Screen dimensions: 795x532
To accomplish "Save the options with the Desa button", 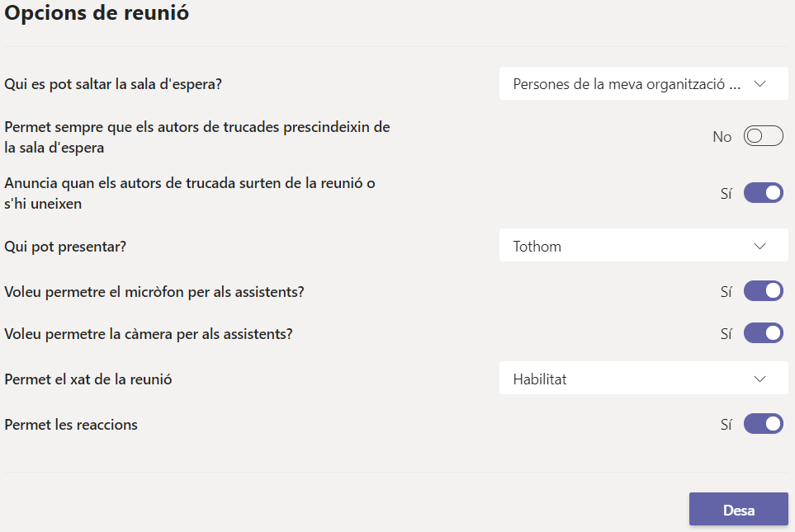I will click(738, 510).
